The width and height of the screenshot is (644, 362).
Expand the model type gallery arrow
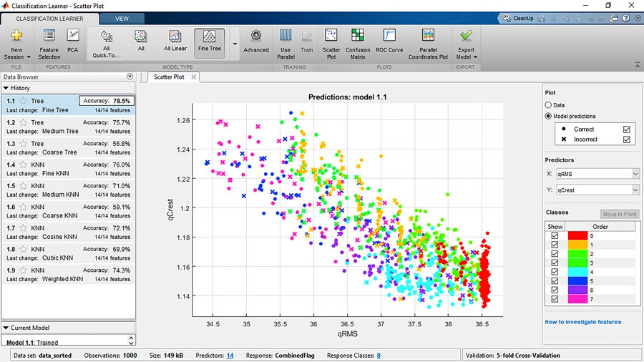[235, 43]
